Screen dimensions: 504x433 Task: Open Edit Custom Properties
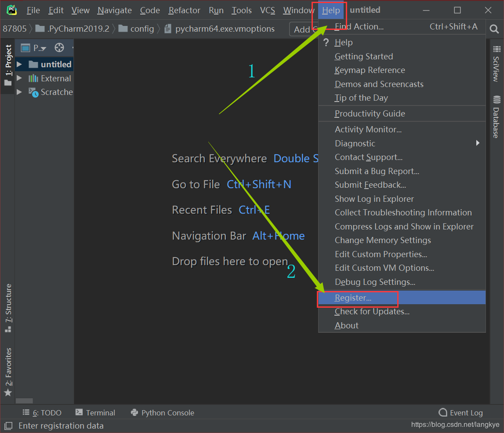(x=402, y=254)
